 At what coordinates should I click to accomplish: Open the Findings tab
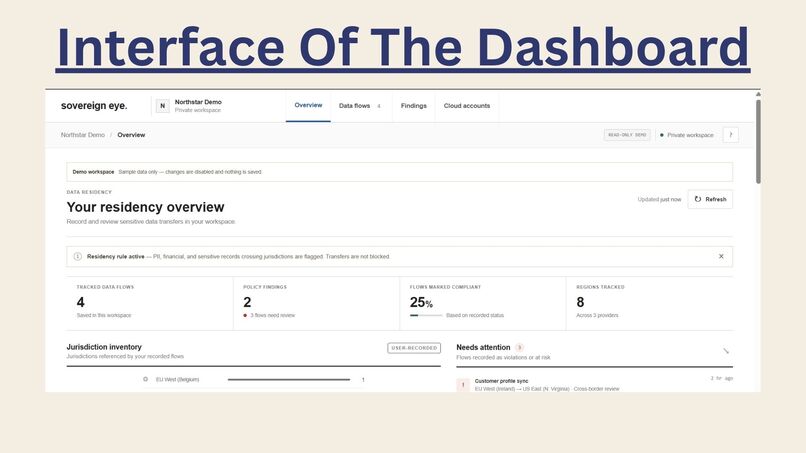413,106
